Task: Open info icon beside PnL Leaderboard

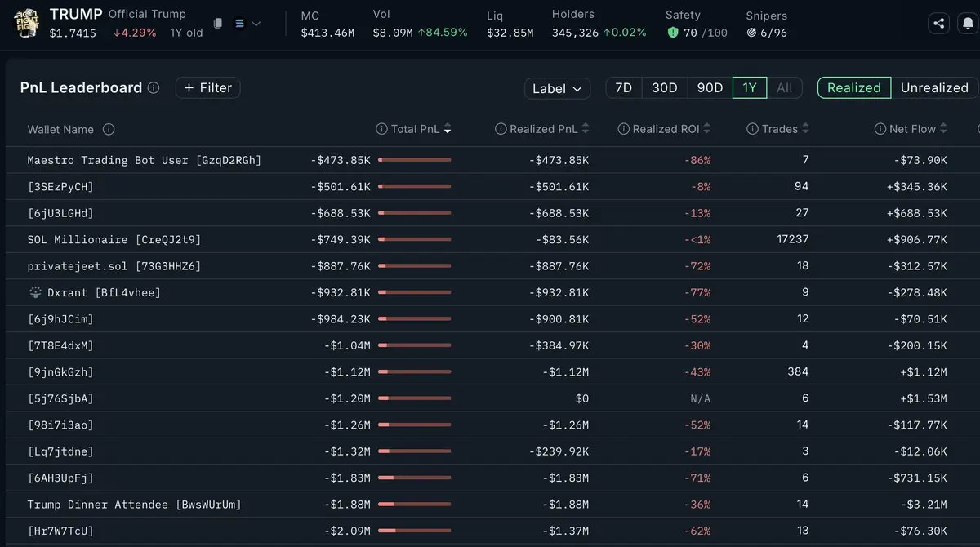Action: tap(154, 87)
